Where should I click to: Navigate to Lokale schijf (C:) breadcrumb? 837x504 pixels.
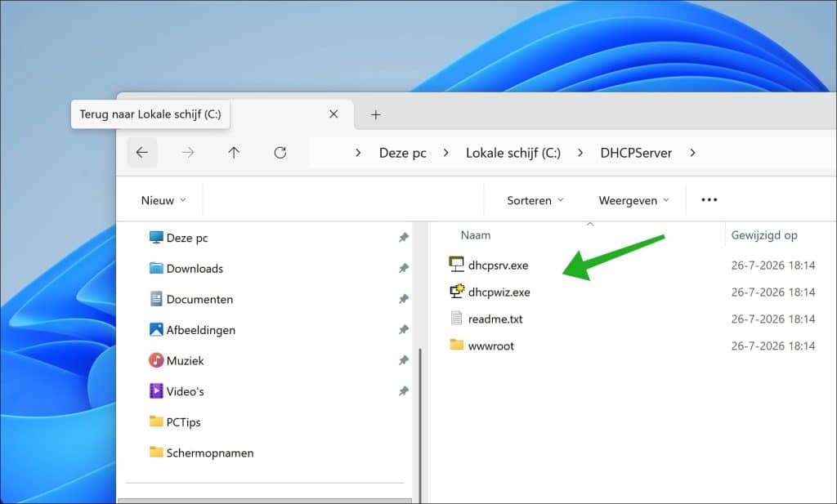point(513,153)
